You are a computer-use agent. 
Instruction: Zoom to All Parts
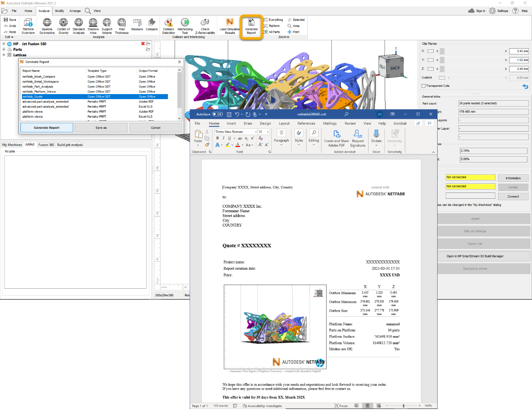point(272,32)
